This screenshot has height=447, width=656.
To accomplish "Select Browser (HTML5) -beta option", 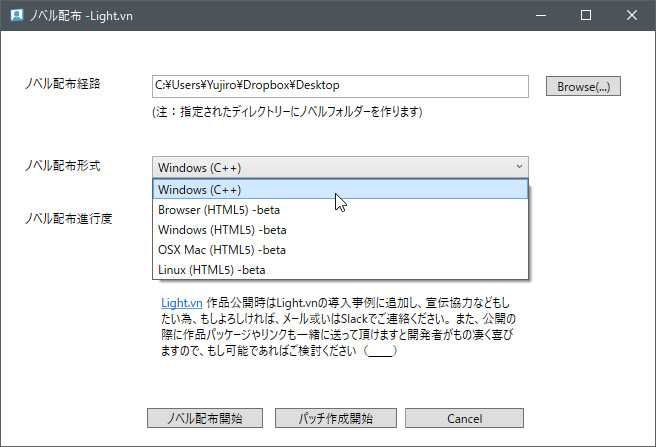I will coord(340,209).
